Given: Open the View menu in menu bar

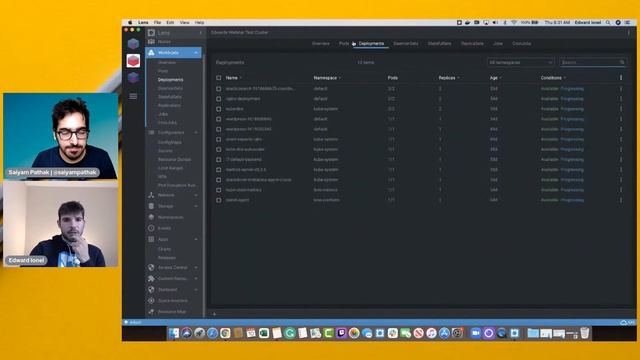Looking at the screenshot, I should pos(184,22).
